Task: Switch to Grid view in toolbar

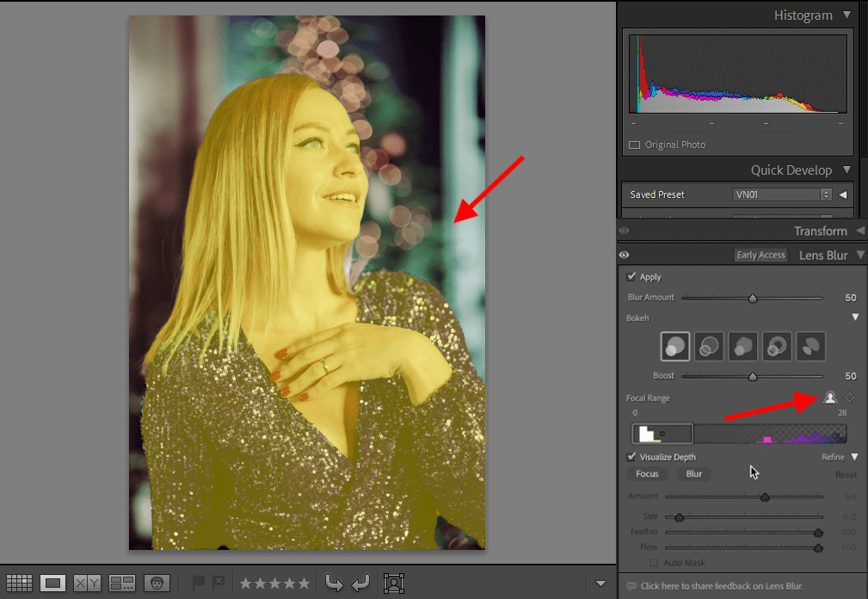Action: (x=20, y=583)
